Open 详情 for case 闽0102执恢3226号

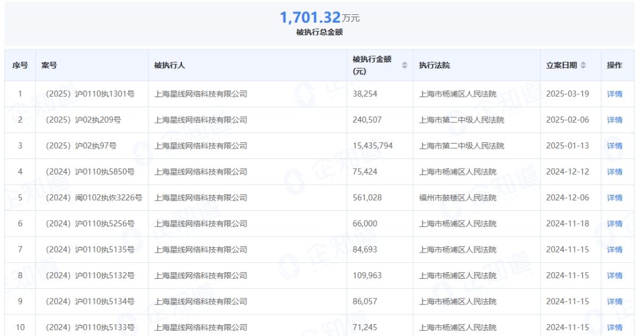click(614, 198)
